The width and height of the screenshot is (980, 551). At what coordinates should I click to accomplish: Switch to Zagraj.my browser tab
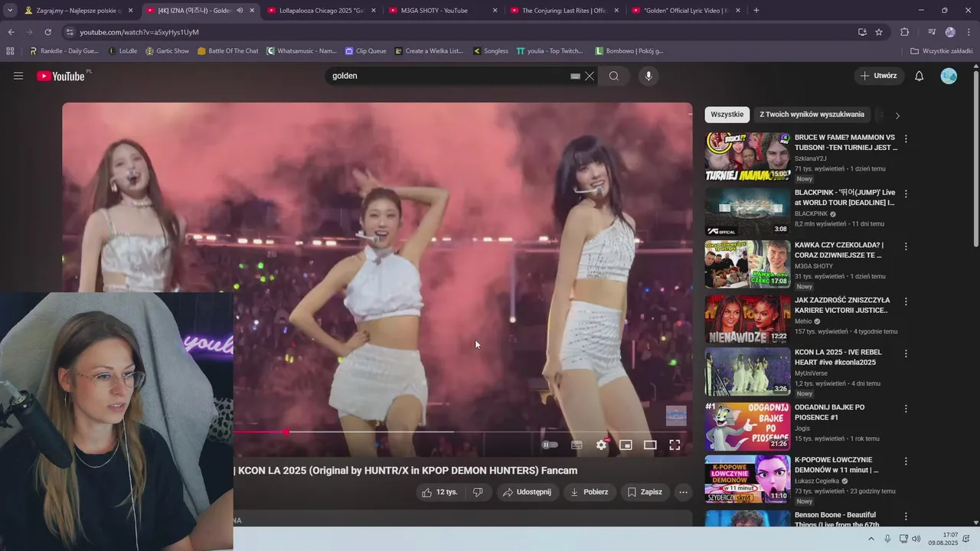coord(79,11)
